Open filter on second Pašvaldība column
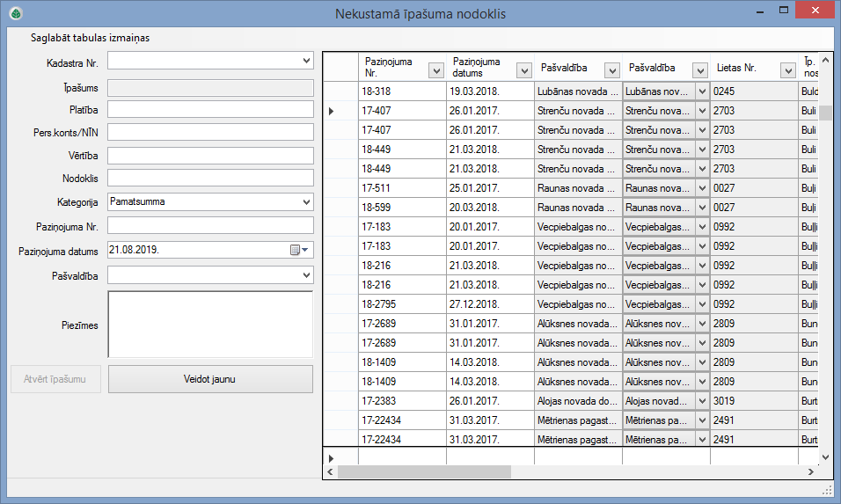 (x=700, y=70)
